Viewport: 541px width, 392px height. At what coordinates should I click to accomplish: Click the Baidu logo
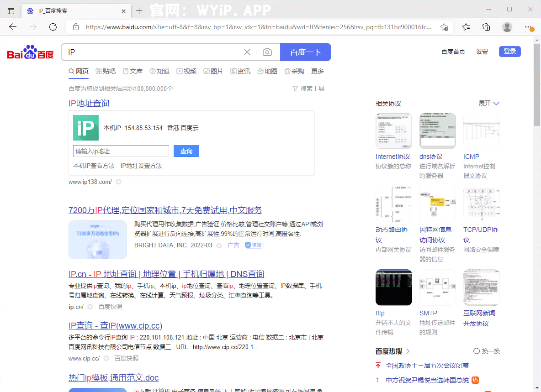[30, 52]
